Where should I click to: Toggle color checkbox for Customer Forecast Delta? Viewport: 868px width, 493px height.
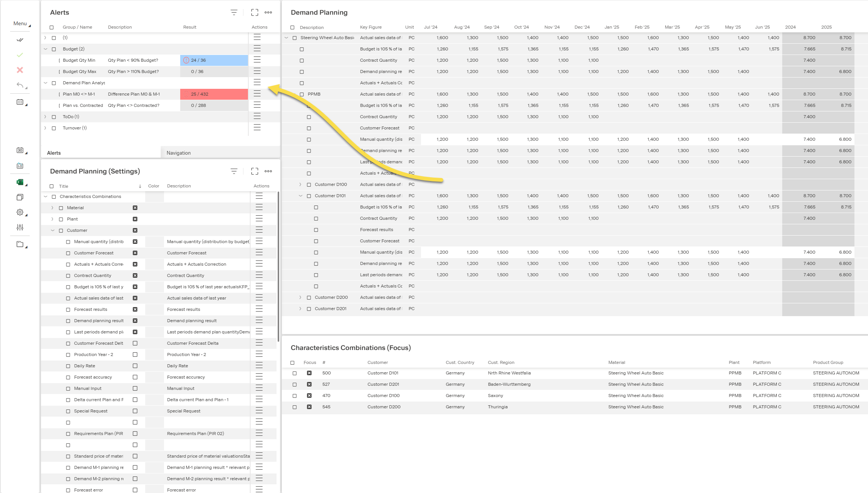click(x=135, y=343)
